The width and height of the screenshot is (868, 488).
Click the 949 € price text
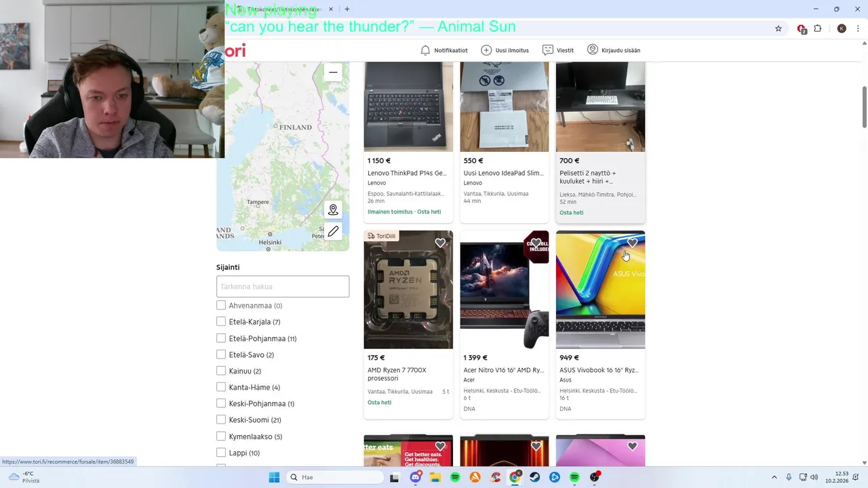click(569, 358)
